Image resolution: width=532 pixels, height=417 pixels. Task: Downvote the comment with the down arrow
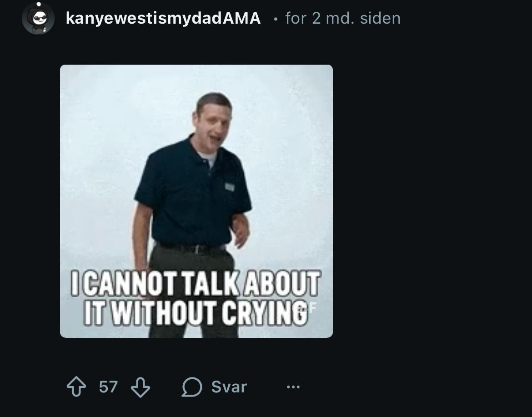tap(140, 387)
